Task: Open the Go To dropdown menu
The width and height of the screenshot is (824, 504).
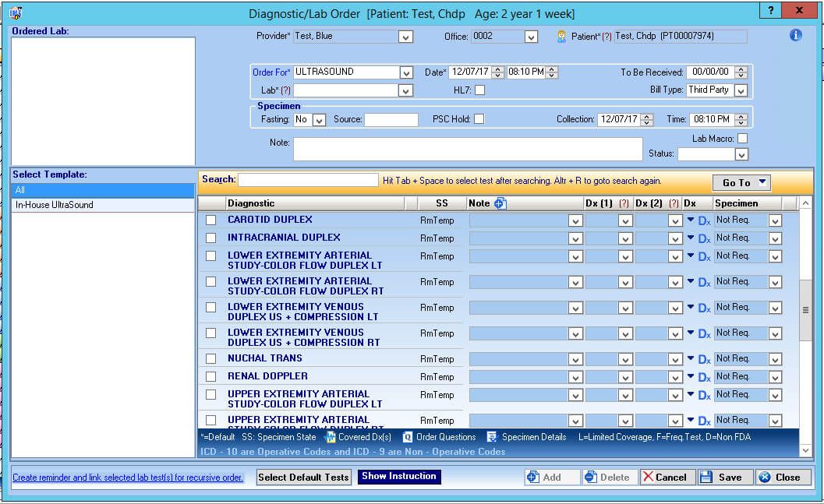Action: pos(741,182)
